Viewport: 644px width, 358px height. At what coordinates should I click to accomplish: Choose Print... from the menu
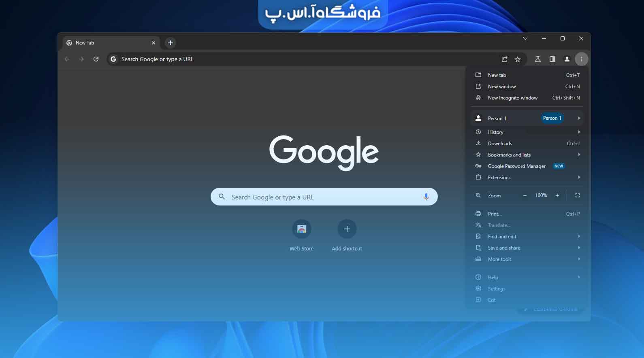tap(527, 214)
